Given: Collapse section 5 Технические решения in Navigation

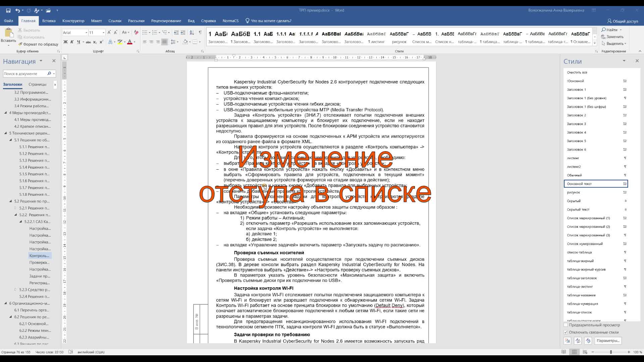Looking at the screenshot, I should [x=6, y=133].
